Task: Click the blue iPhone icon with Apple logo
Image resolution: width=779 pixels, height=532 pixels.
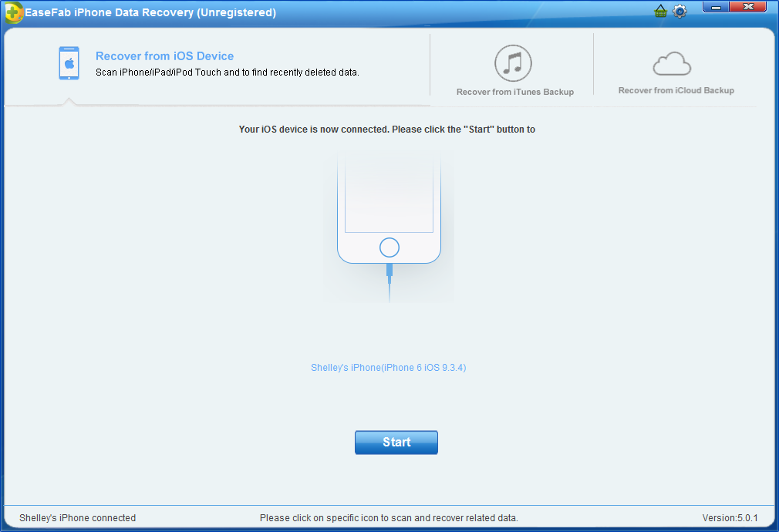Action: coord(69,63)
